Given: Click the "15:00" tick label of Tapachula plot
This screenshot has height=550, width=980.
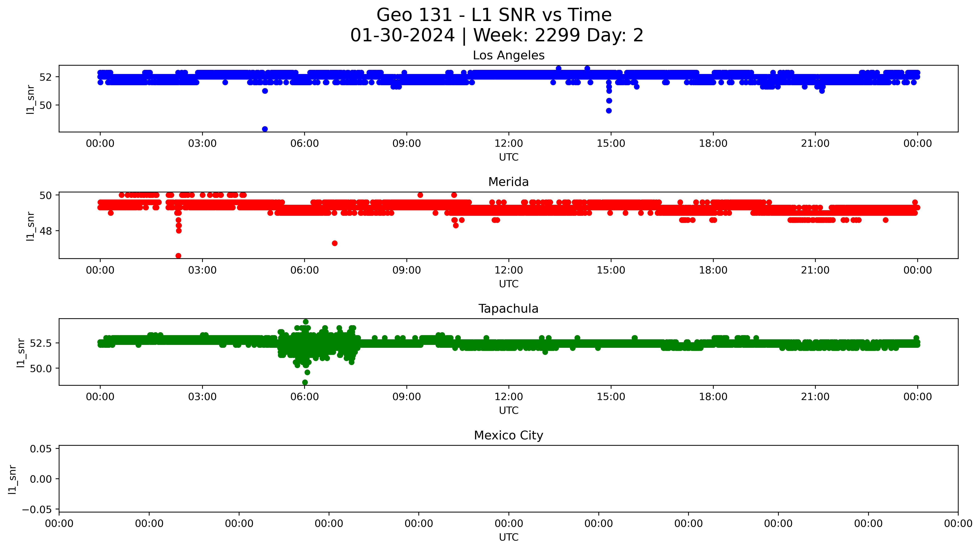Looking at the screenshot, I should coord(611,397).
